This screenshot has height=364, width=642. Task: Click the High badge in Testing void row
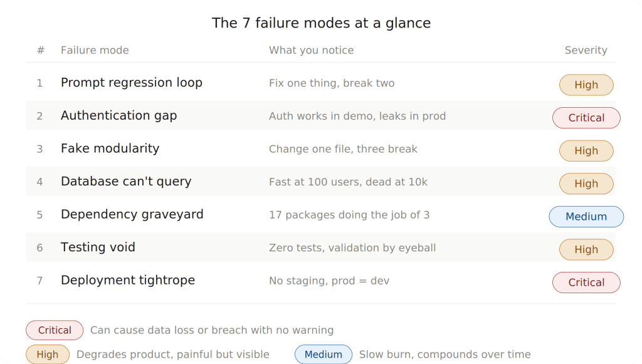pyautogui.click(x=586, y=249)
